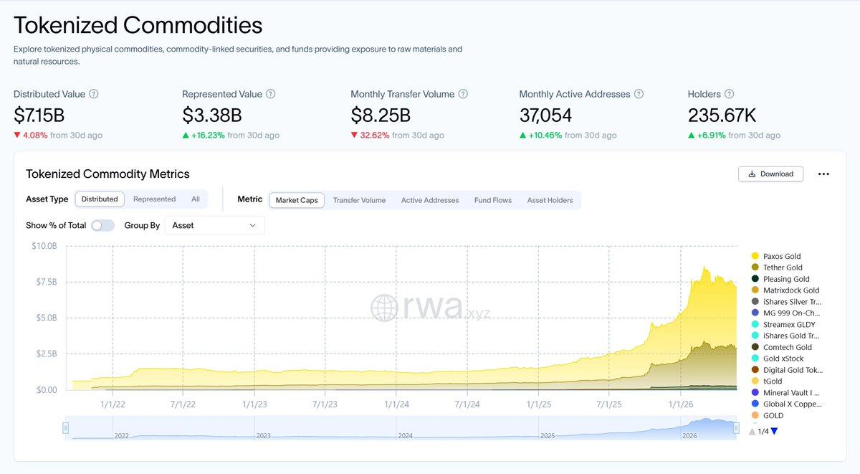Viewport: 860px width, 474px height.
Task: Switch metric to Active Addresses
Action: (x=430, y=200)
